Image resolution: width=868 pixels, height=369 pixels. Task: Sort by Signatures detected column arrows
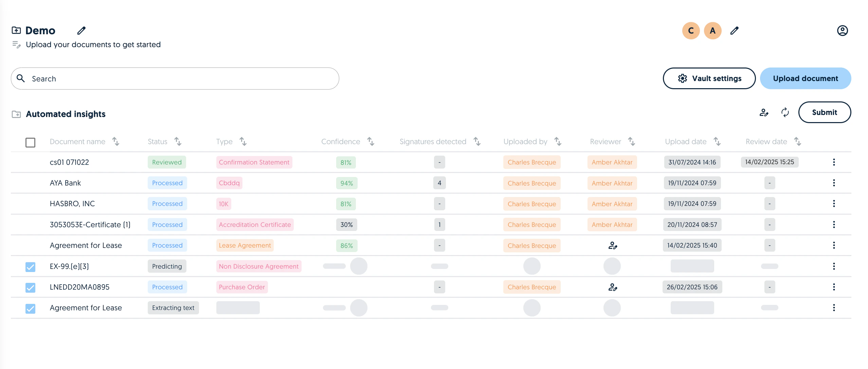click(x=477, y=141)
